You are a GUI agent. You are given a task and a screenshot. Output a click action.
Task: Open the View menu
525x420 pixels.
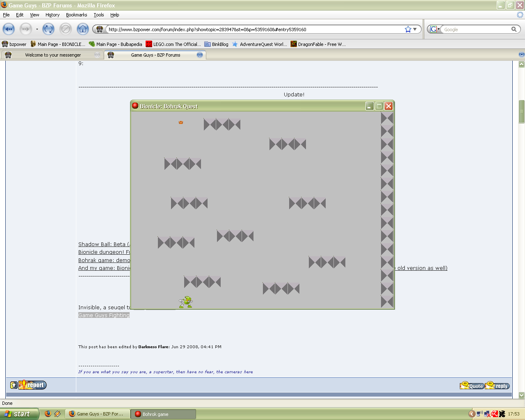[x=34, y=15]
